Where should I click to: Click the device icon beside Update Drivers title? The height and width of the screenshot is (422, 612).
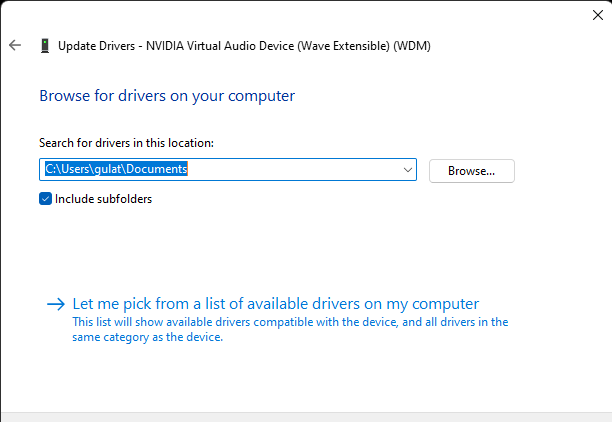pyautogui.click(x=45, y=46)
